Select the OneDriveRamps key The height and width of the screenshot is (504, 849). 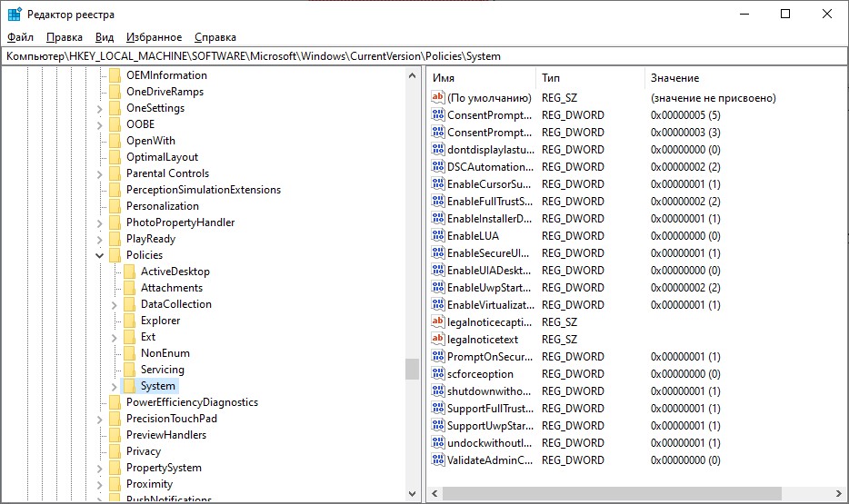[x=165, y=92]
